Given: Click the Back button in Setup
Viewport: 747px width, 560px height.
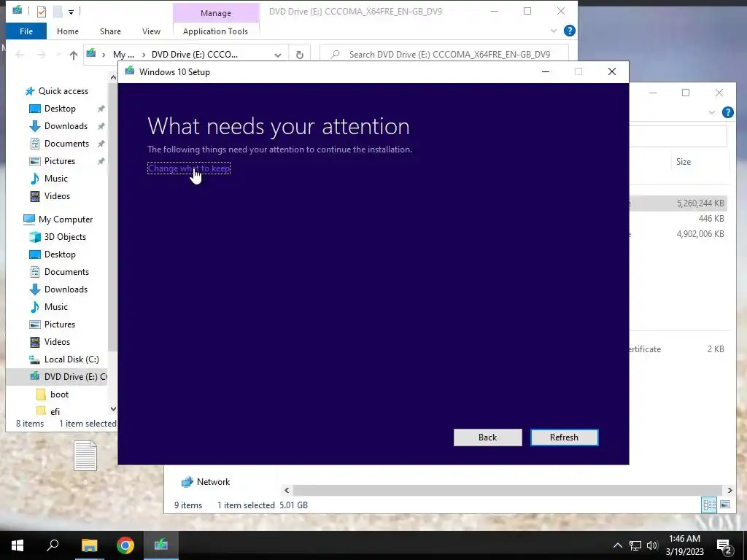Looking at the screenshot, I should 487,437.
